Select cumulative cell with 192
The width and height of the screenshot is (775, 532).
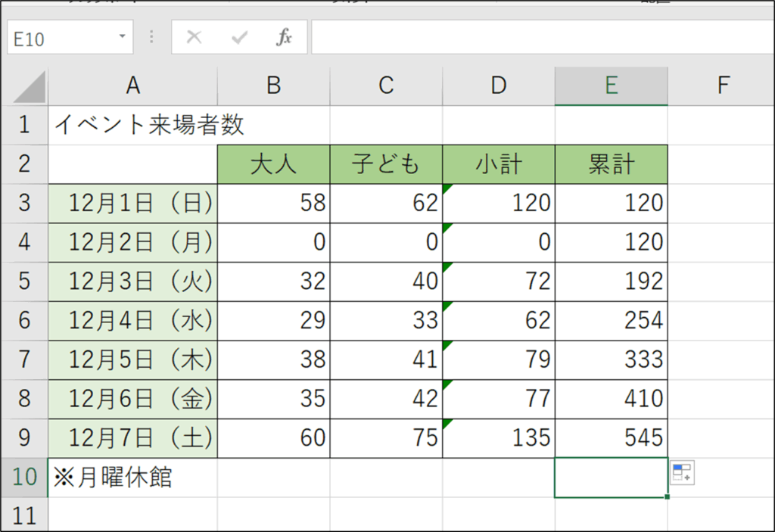[x=612, y=282]
